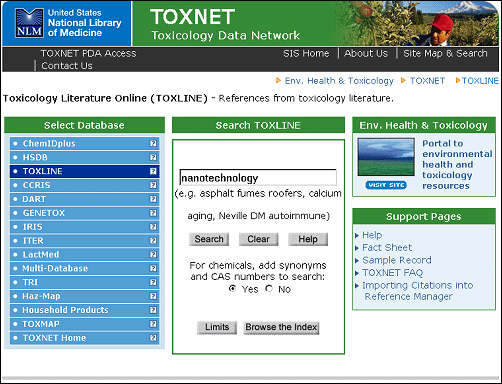Select the CCRIS database

click(x=84, y=185)
